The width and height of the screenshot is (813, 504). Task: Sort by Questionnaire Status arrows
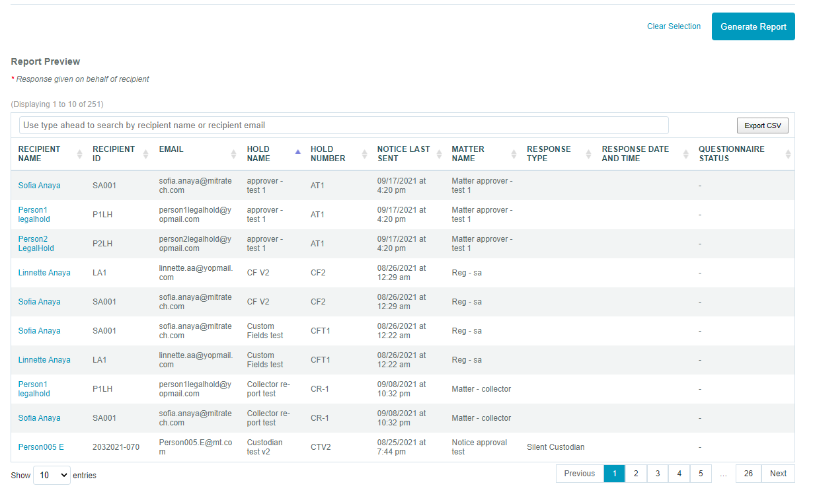[788, 154]
